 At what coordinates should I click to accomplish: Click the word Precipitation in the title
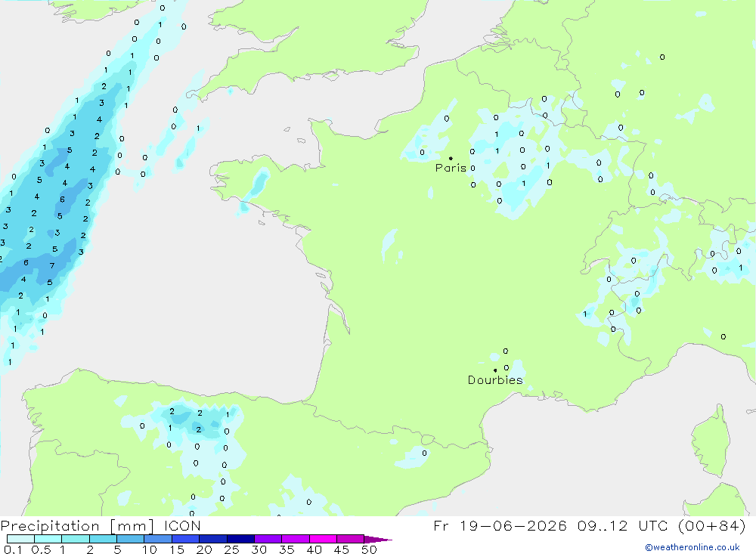50,526
